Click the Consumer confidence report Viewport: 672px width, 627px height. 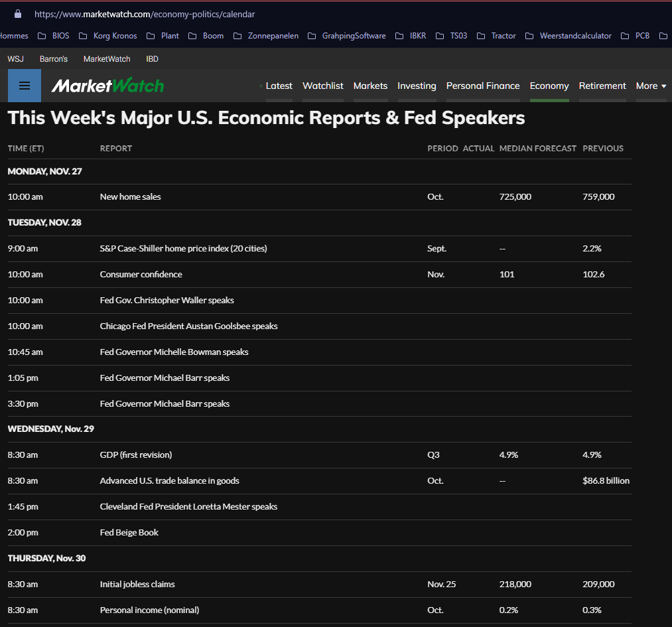coord(141,274)
